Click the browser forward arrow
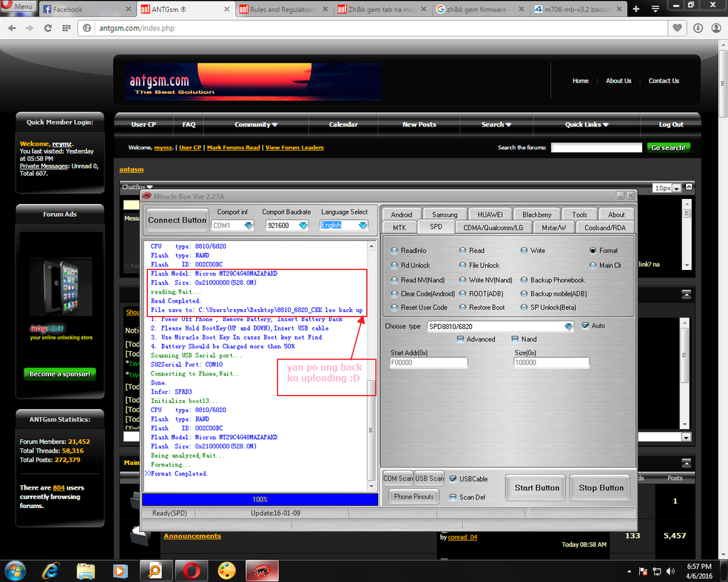 coord(29,28)
